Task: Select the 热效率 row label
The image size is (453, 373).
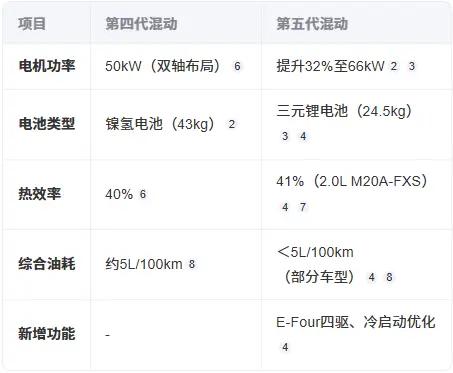Action: 40,194
